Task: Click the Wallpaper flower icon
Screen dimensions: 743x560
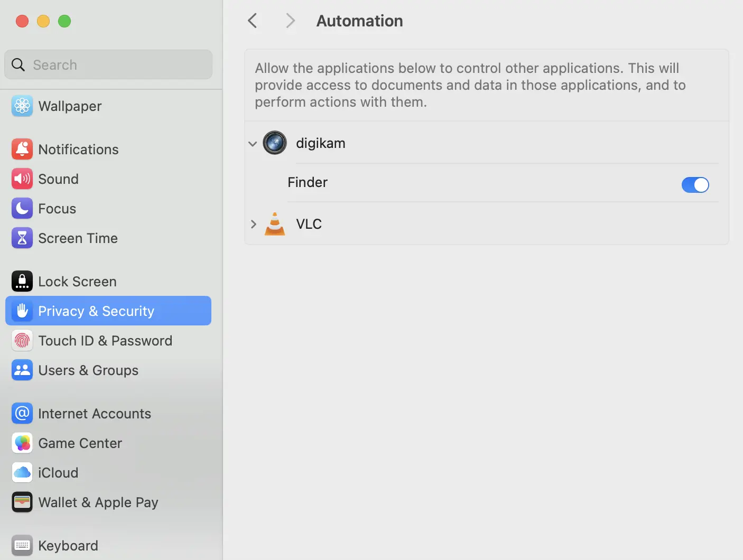Action: point(22,106)
